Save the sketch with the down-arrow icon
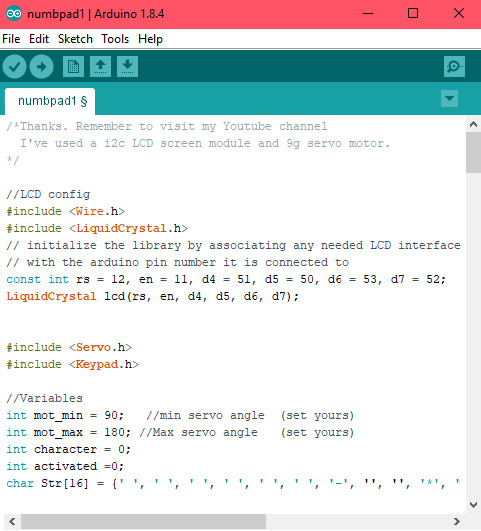 tap(127, 67)
